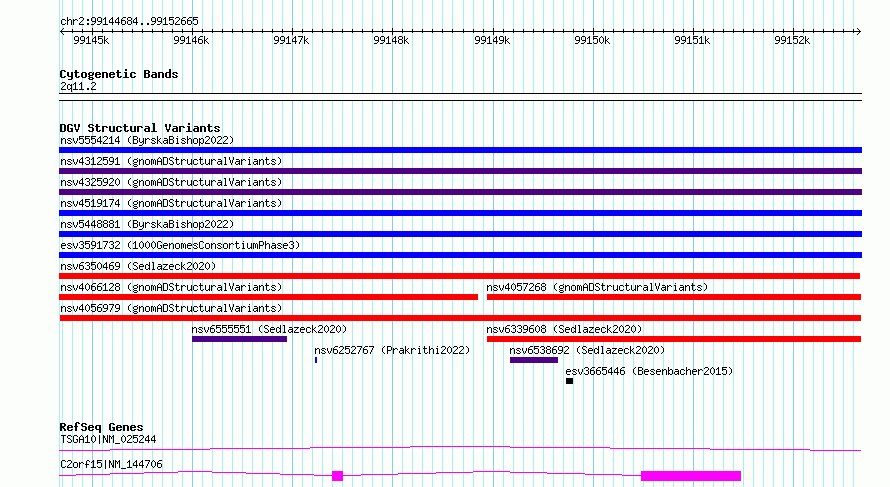Click ruler position 99147k
This screenshot has height=487, width=890.
(x=291, y=40)
